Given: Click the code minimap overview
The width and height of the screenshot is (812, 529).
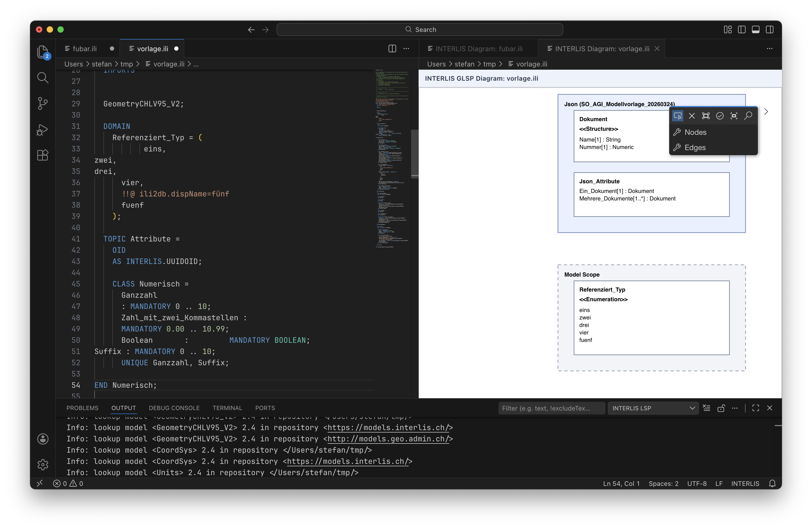Looking at the screenshot, I should tap(392, 159).
